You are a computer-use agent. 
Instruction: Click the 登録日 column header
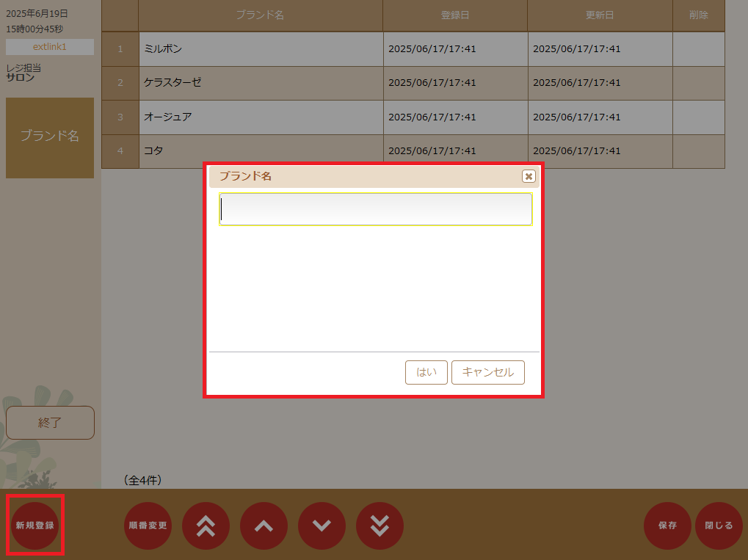[455, 15]
